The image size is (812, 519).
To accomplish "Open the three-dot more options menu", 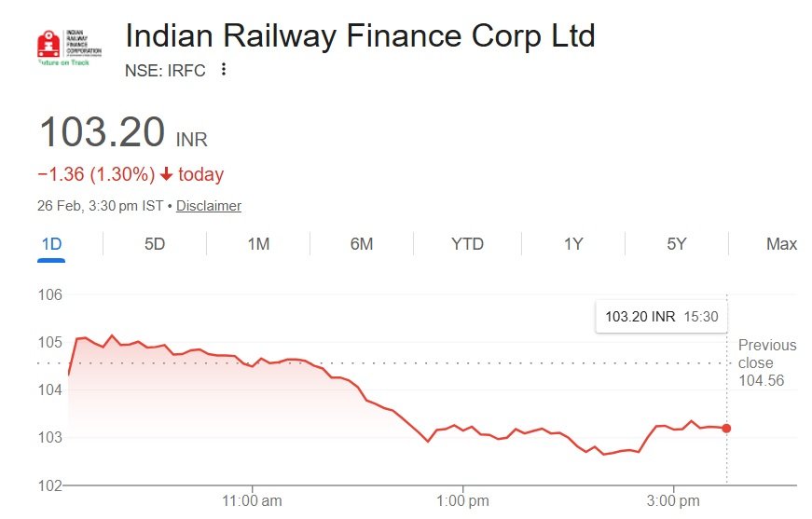I will pyautogui.click(x=224, y=70).
